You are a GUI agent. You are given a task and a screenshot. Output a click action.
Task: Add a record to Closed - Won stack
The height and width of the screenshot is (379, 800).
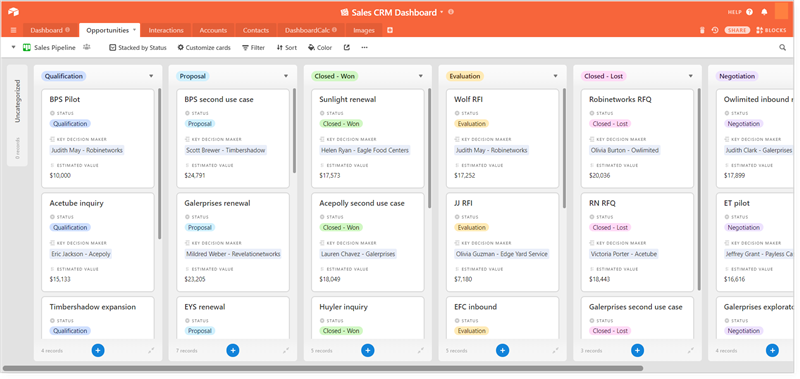(367, 350)
